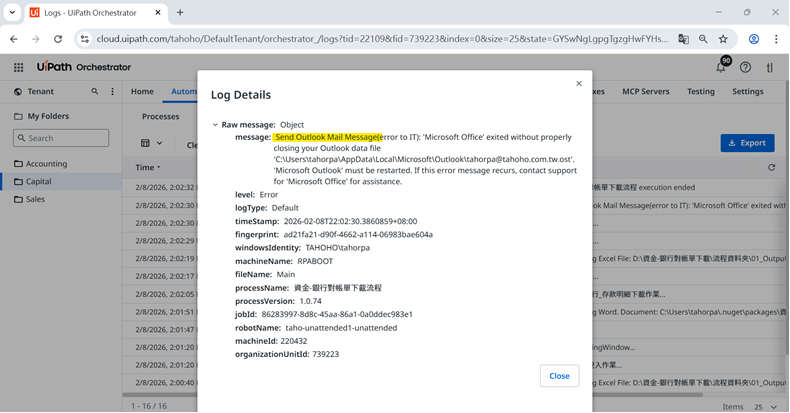Open the help question mark icon
Viewport: 790px width, 413px height.
click(x=745, y=67)
